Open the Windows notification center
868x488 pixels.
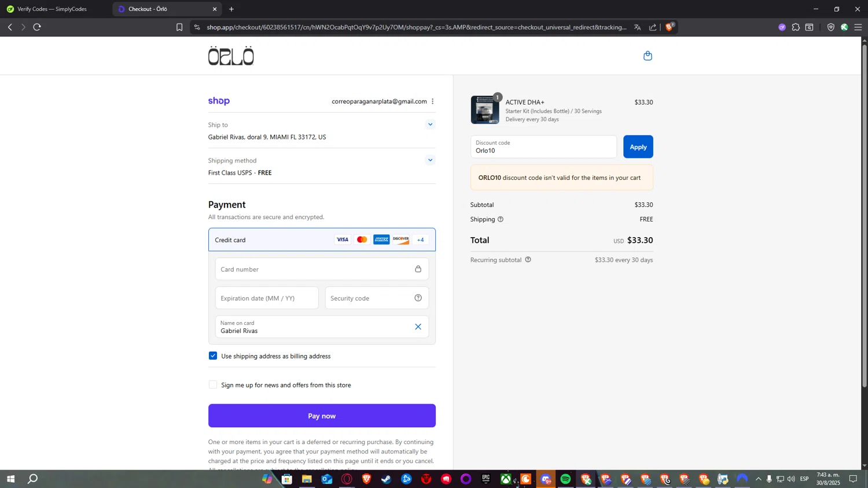[853, 479]
